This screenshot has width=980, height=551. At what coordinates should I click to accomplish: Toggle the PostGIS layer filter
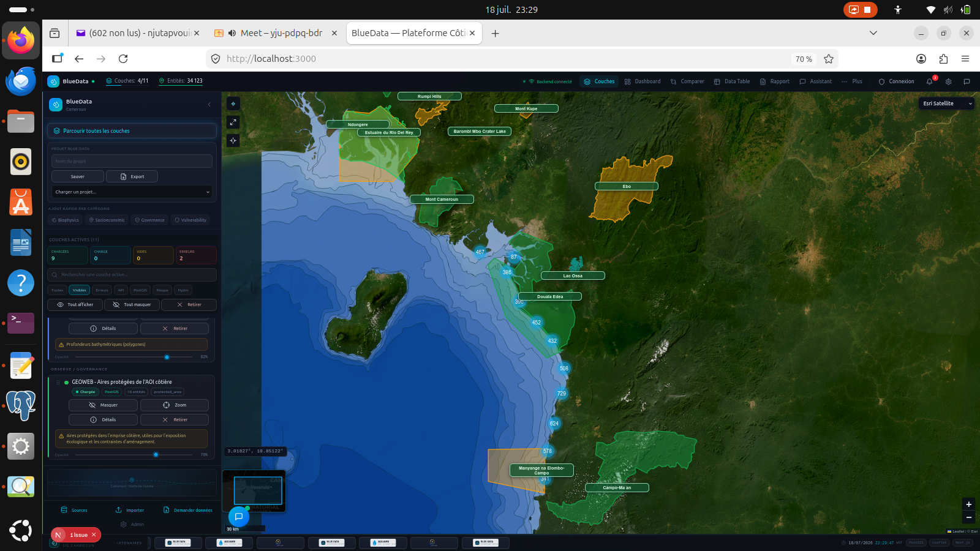[x=140, y=290]
